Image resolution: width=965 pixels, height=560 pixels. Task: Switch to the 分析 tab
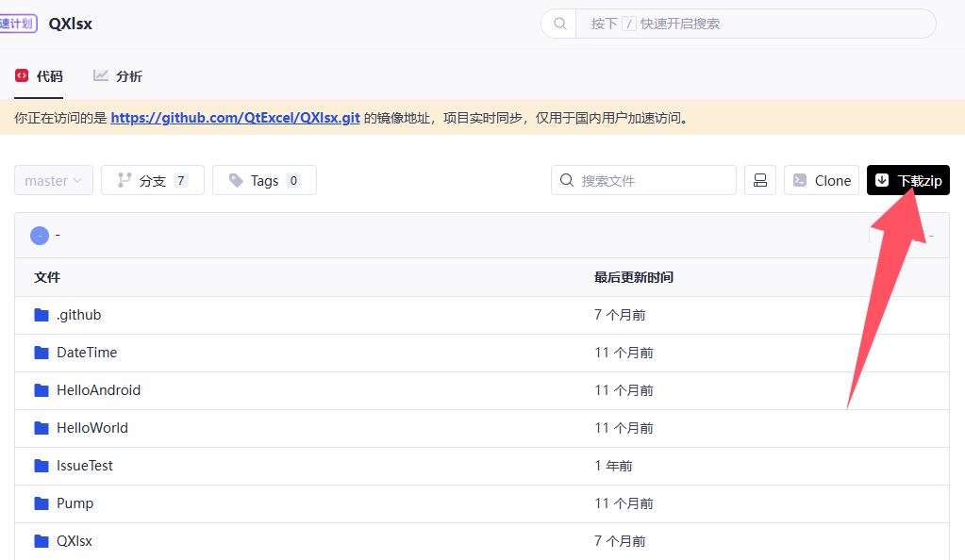click(118, 76)
